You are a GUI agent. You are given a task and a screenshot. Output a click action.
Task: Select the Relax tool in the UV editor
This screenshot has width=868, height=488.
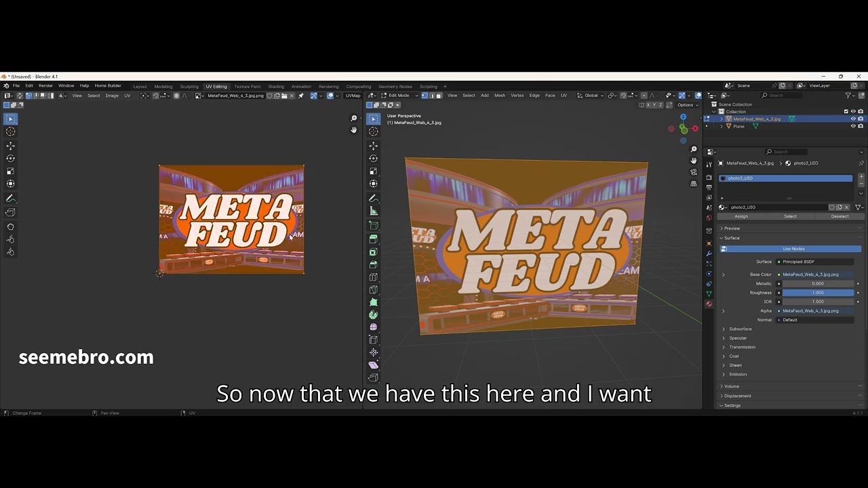tap(10, 239)
